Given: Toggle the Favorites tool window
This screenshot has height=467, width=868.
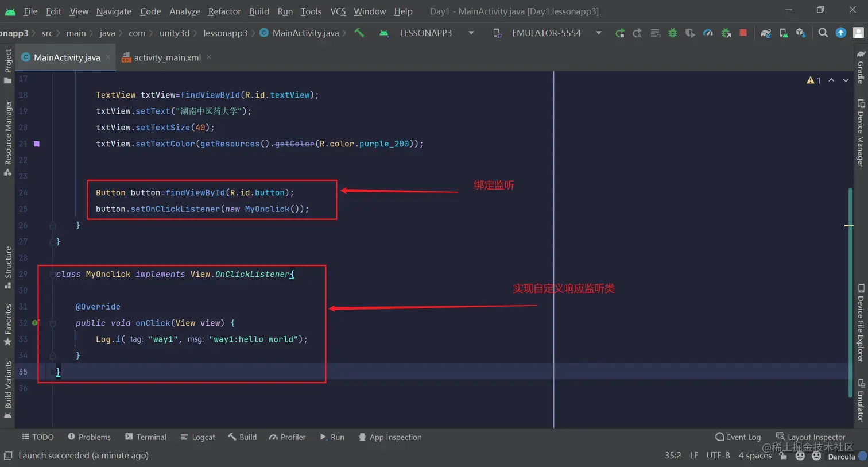Looking at the screenshot, I should (7, 325).
